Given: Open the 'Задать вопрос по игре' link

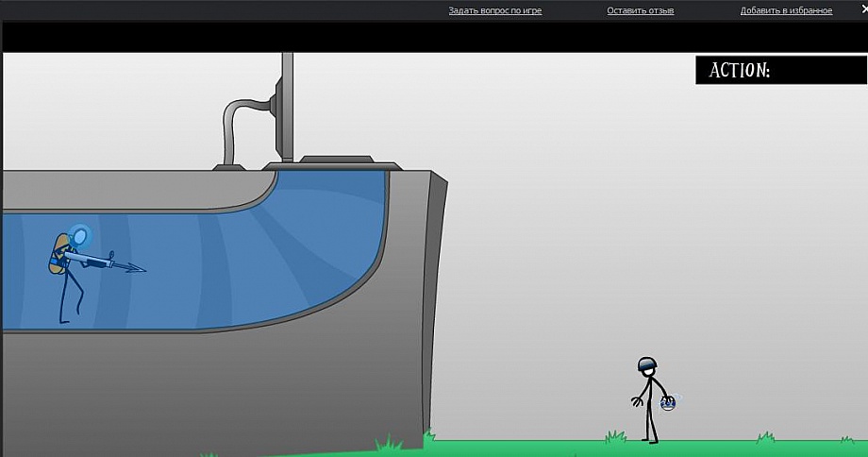Looking at the screenshot, I should (x=495, y=10).
